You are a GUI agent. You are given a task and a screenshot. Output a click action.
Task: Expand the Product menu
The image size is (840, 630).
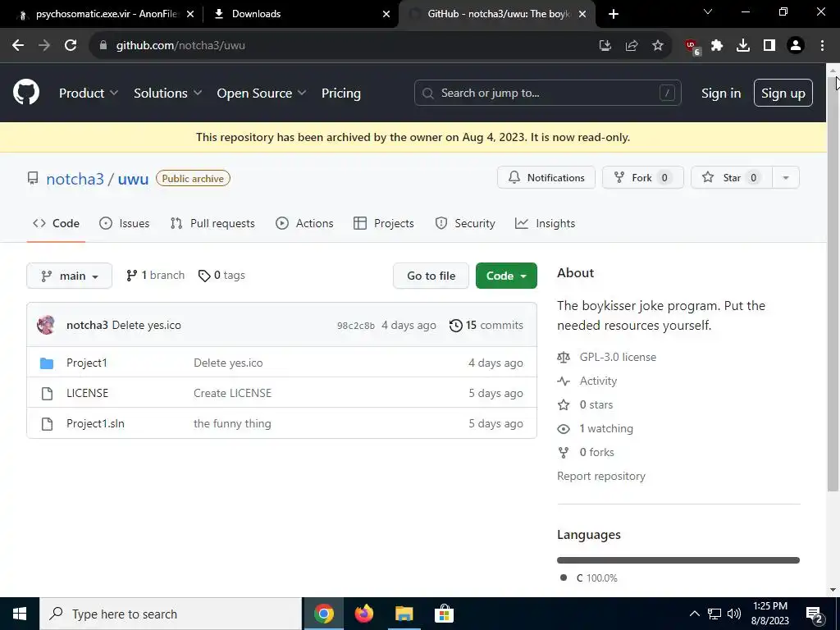point(89,93)
